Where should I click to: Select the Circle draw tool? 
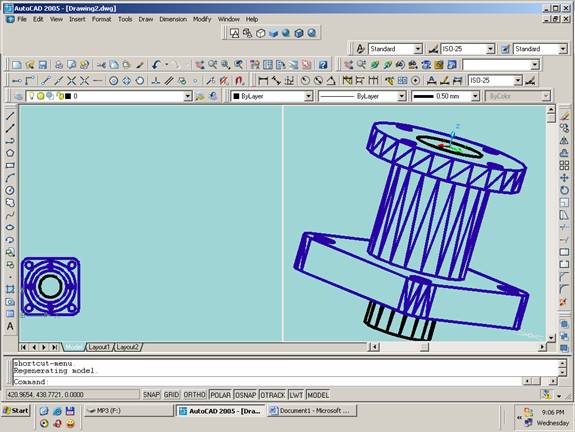[10, 190]
